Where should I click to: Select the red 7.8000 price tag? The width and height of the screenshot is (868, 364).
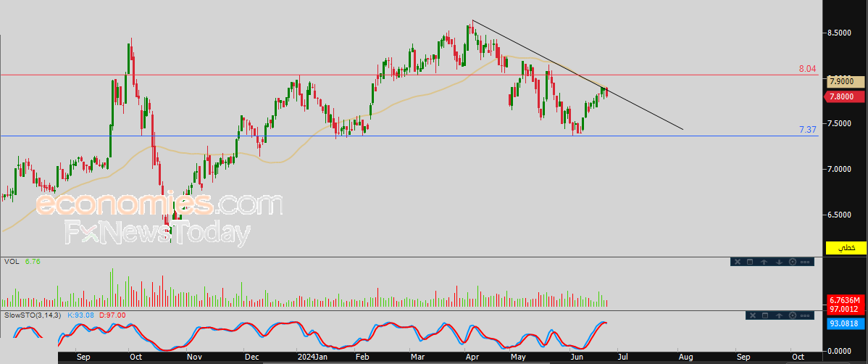846,97
